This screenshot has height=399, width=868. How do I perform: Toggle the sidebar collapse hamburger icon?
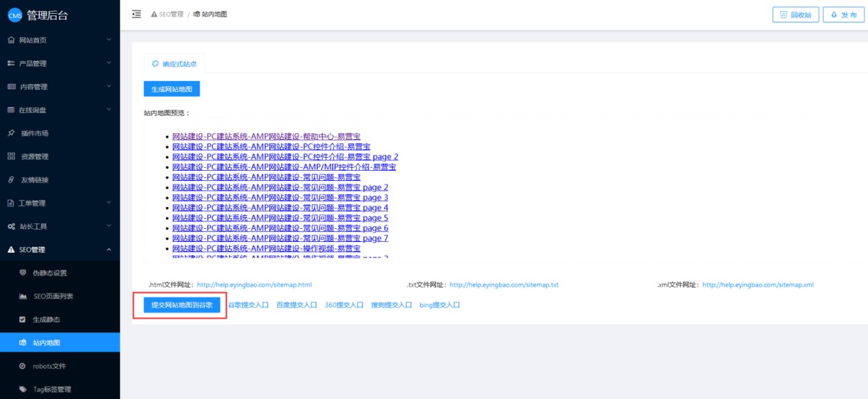coord(137,14)
